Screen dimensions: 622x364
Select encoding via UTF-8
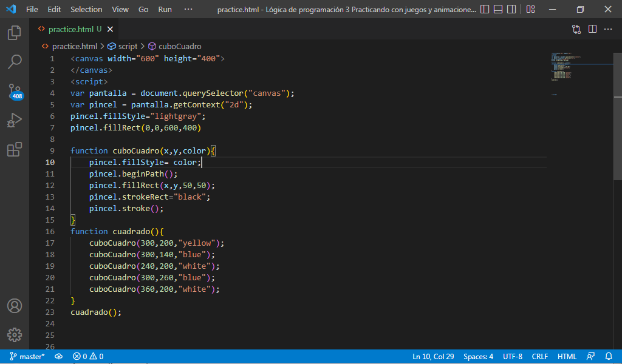pyautogui.click(x=513, y=357)
